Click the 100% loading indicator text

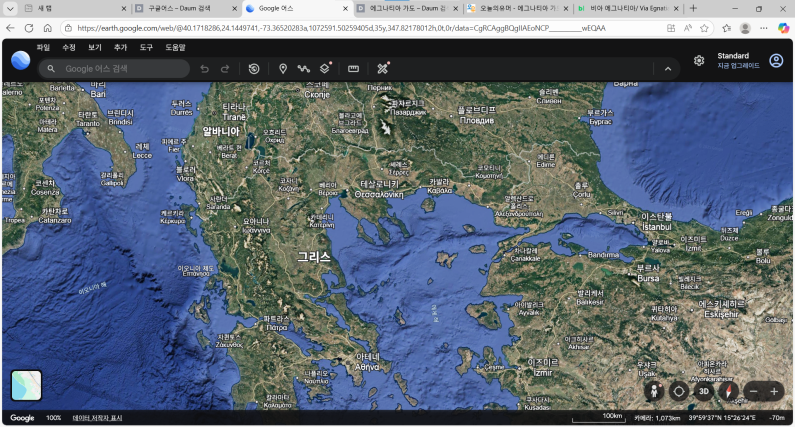53,418
